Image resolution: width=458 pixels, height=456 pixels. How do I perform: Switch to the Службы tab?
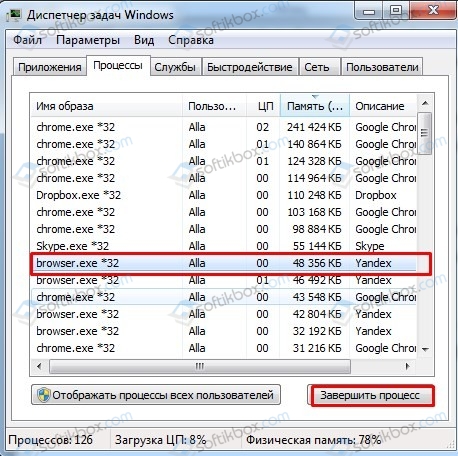(x=175, y=67)
